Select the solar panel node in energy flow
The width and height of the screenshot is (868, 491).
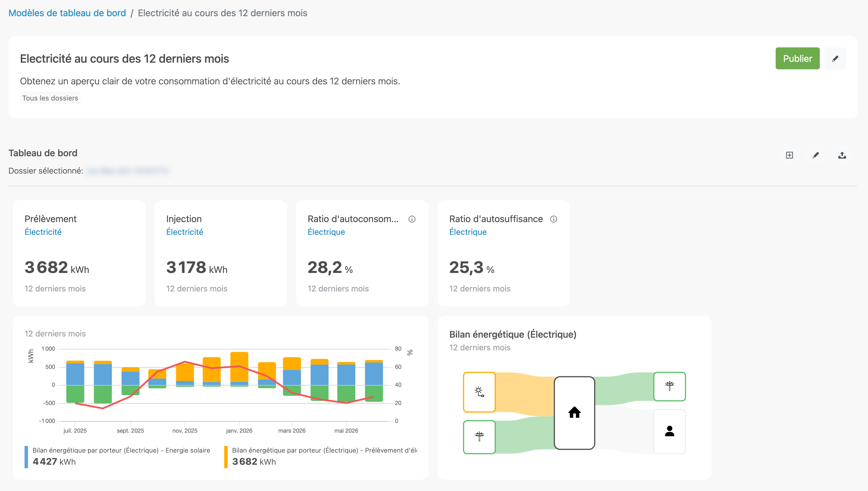pos(479,392)
